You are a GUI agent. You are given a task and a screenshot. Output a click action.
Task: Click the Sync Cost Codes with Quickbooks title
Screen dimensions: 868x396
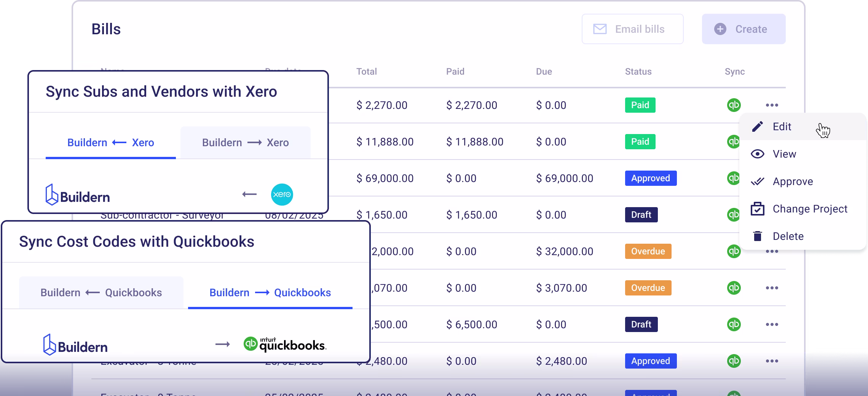pyautogui.click(x=137, y=242)
